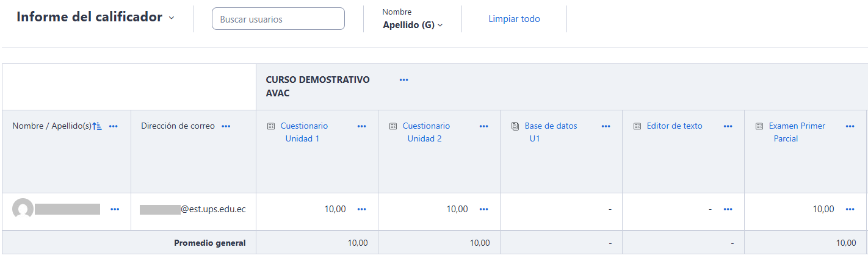Open three-dots menu for Nombre / Apellido(s) column
The image size is (868, 261).
(114, 126)
